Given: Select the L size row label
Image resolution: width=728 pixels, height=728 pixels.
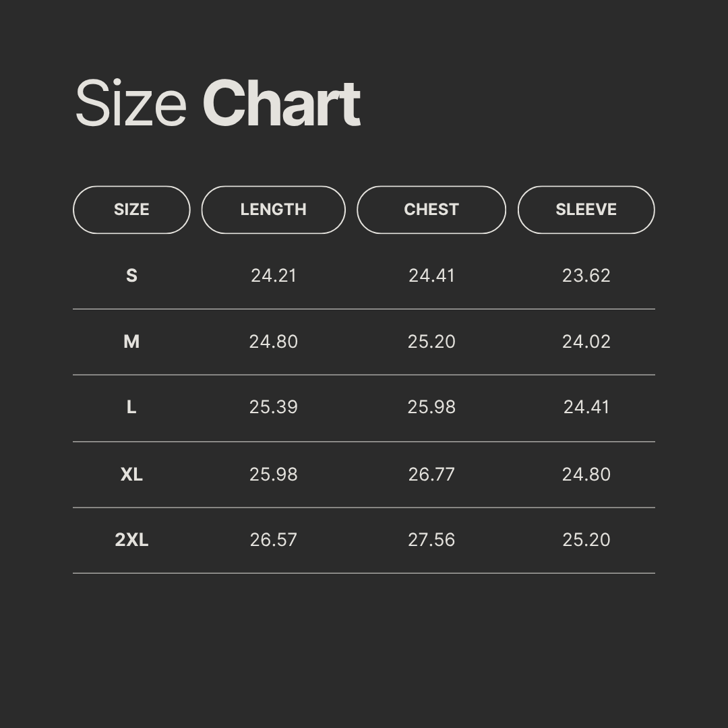Looking at the screenshot, I should [x=131, y=407].
